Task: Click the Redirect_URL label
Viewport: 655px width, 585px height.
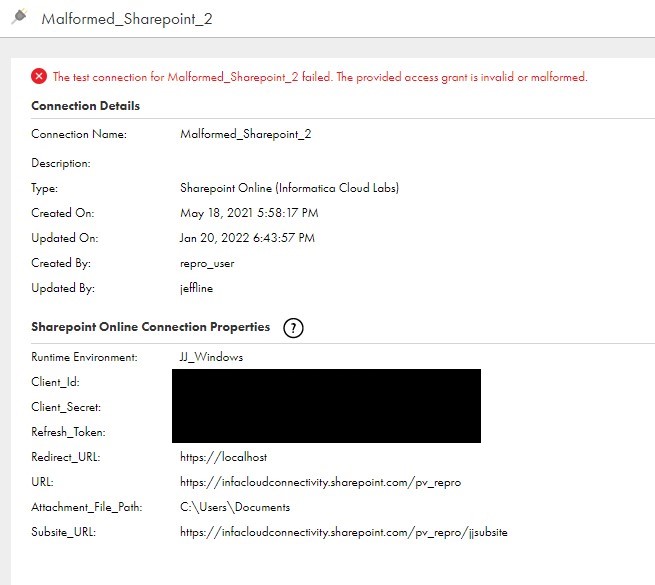Action: [66, 457]
